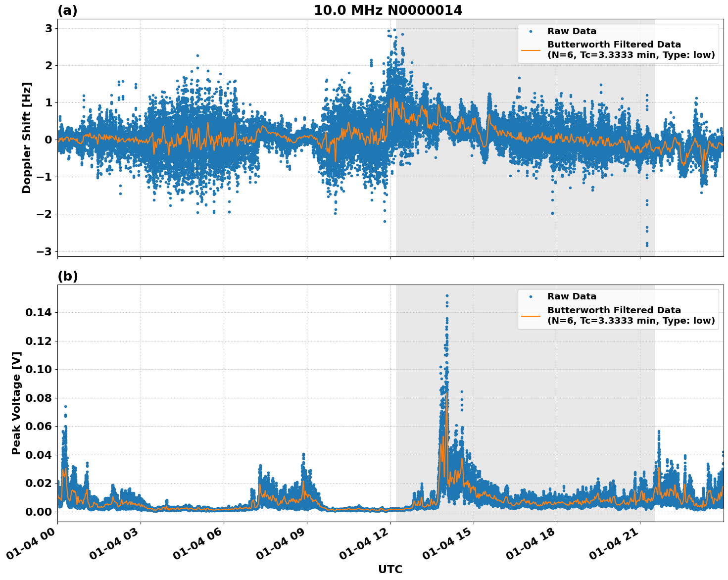
Task: Click the '01-04 12' tick label
Action: 362,543
